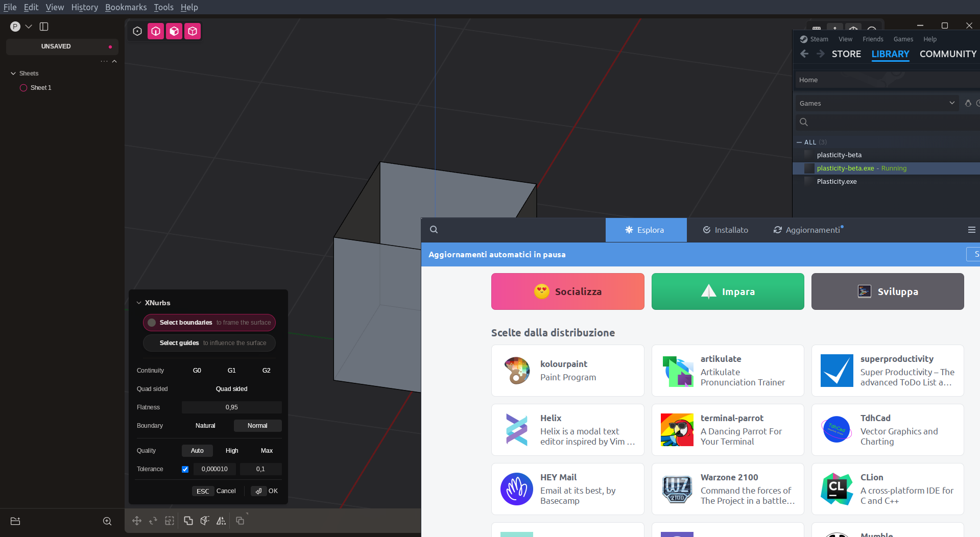Image resolution: width=980 pixels, height=537 pixels.
Task: Open the Bookmarks menu
Action: [x=126, y=7]
